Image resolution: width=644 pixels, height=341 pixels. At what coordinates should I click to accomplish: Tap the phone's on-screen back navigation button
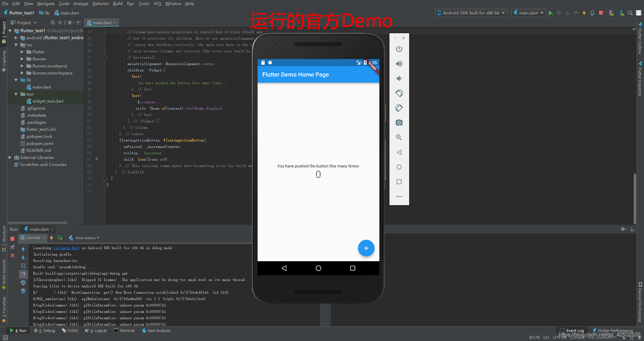click(x=284, y=268)
